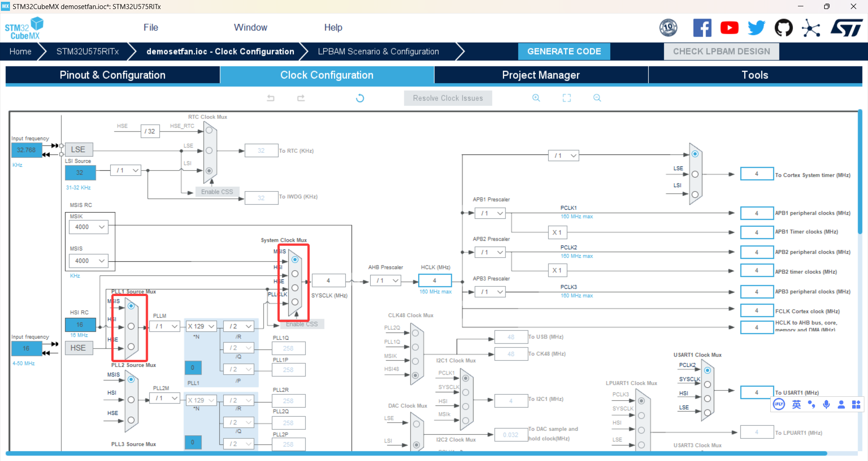Image resolution: width=868 pixels, height=461 pixels.
Task: Click the microphone icon in input toolbar
Action: click(826, 405)
